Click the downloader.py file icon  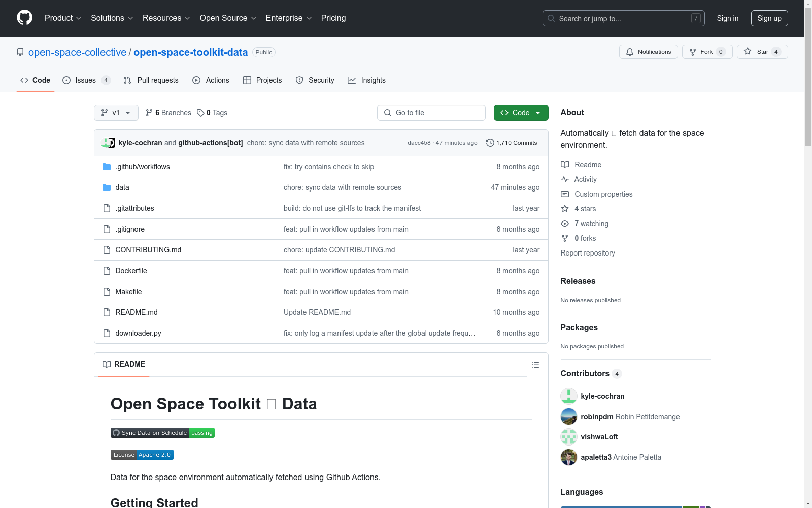point(107,333)
